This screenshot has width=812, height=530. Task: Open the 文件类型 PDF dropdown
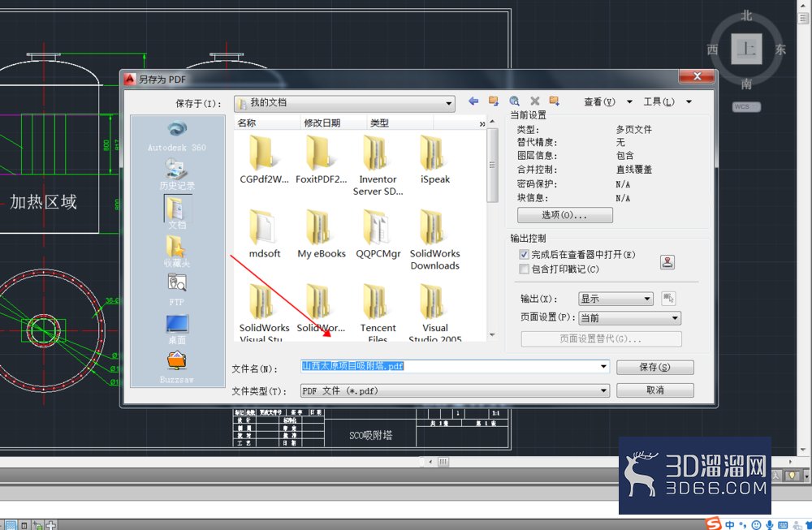[x=603, y=390]
